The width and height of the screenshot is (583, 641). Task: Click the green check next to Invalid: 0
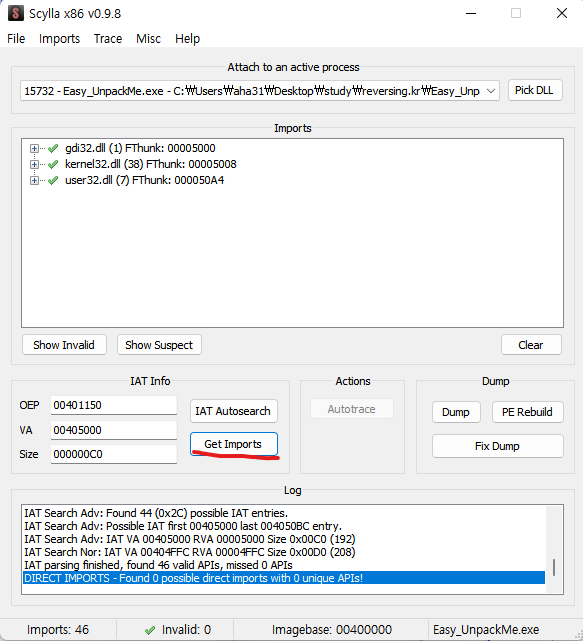click(150, 630)
